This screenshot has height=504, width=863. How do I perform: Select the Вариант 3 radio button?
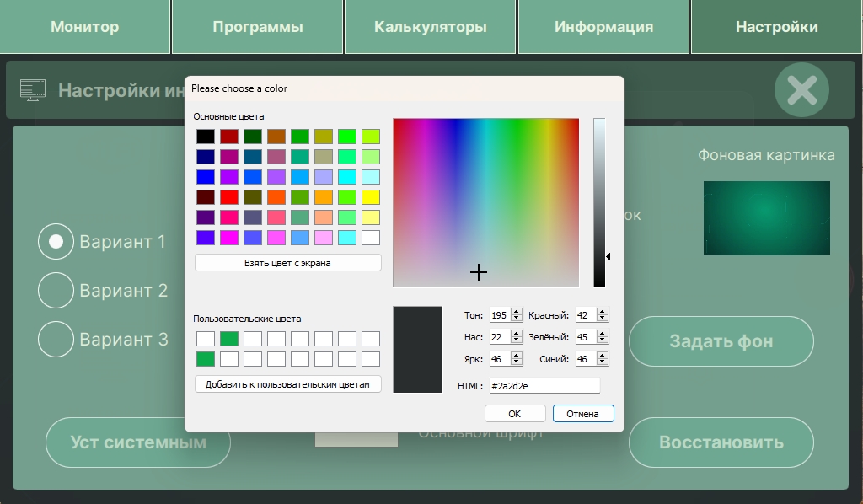56,339
